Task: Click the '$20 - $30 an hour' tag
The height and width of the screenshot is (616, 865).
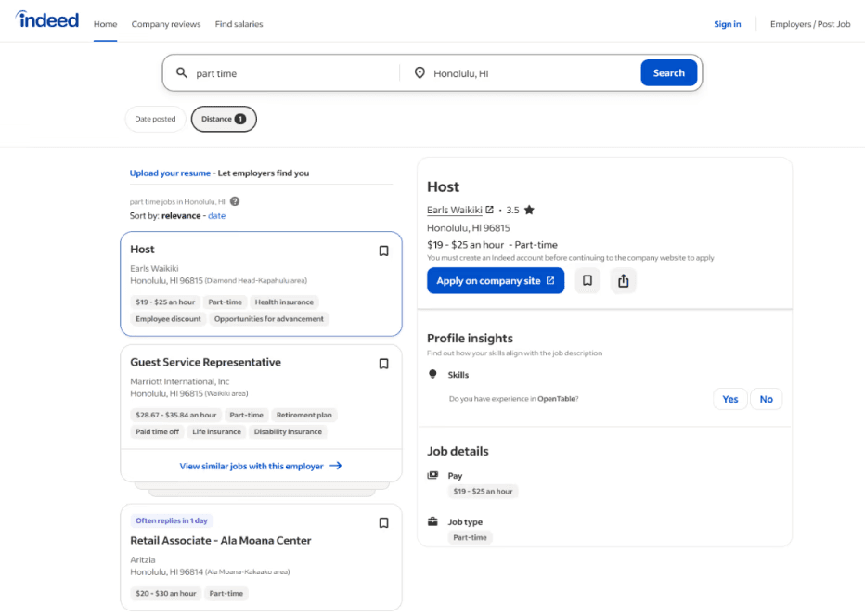Action: 165,594
